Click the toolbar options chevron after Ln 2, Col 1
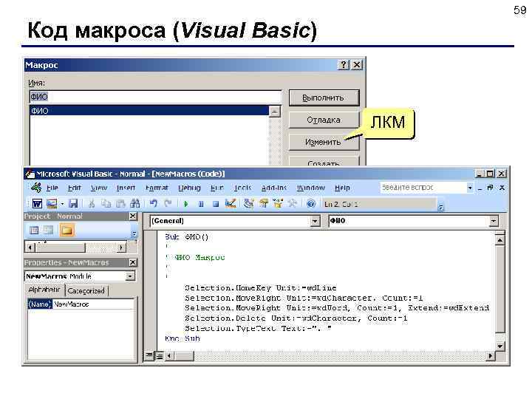 tap(440, 207)
